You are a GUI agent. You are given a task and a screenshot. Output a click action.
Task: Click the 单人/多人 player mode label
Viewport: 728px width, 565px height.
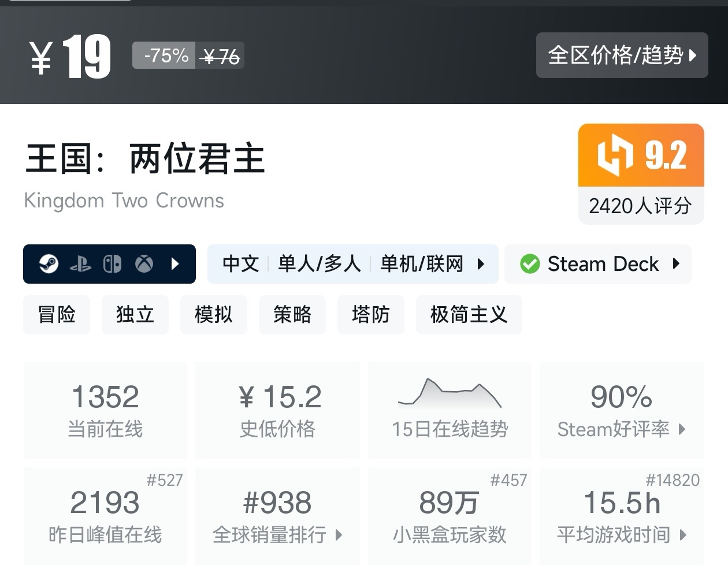320,264
